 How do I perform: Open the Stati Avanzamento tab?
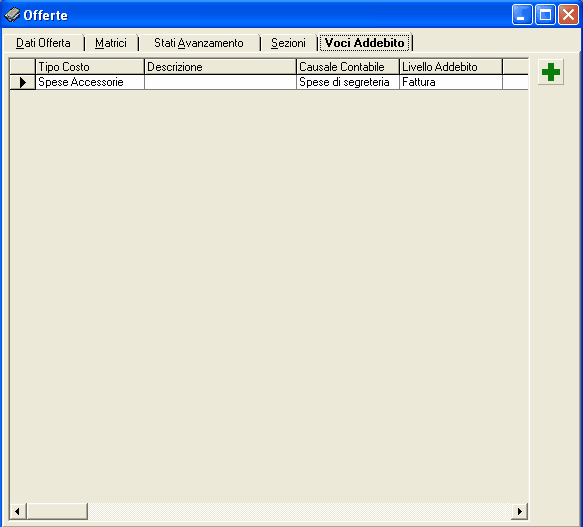coord(199,43)
